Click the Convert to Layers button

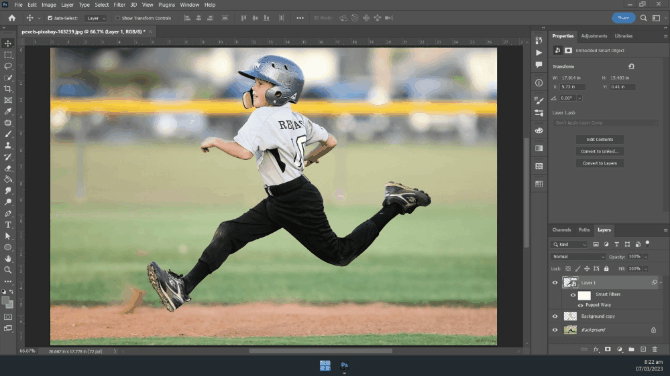pos(599,163)
